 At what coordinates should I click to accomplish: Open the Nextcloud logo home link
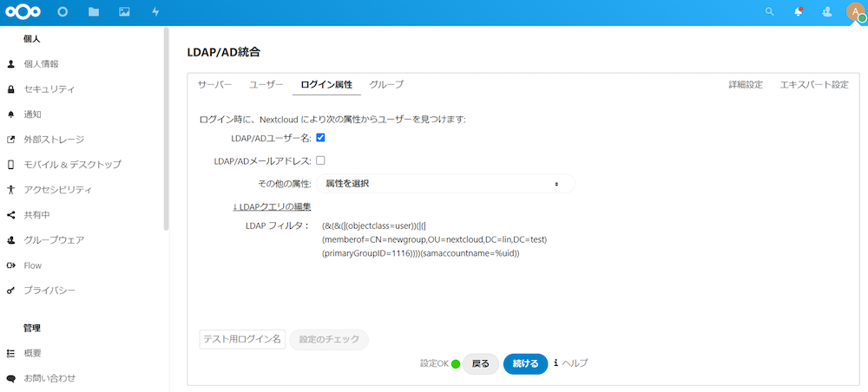[x=23, y=12]
